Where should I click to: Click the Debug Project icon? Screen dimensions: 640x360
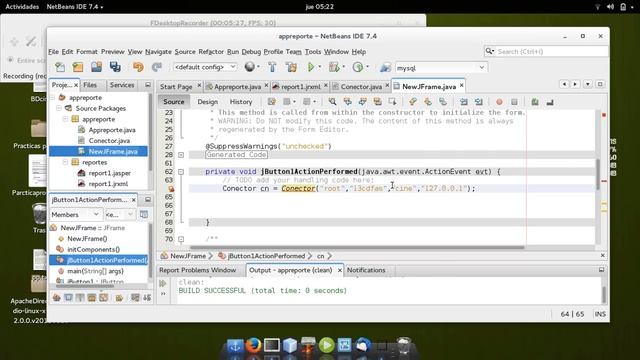point(334,67)
